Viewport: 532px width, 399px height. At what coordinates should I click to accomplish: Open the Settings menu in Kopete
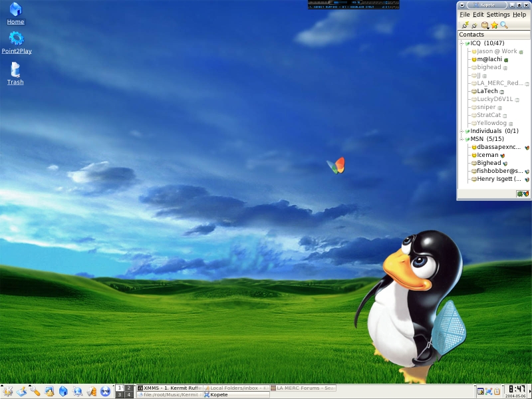click(498, 15)
